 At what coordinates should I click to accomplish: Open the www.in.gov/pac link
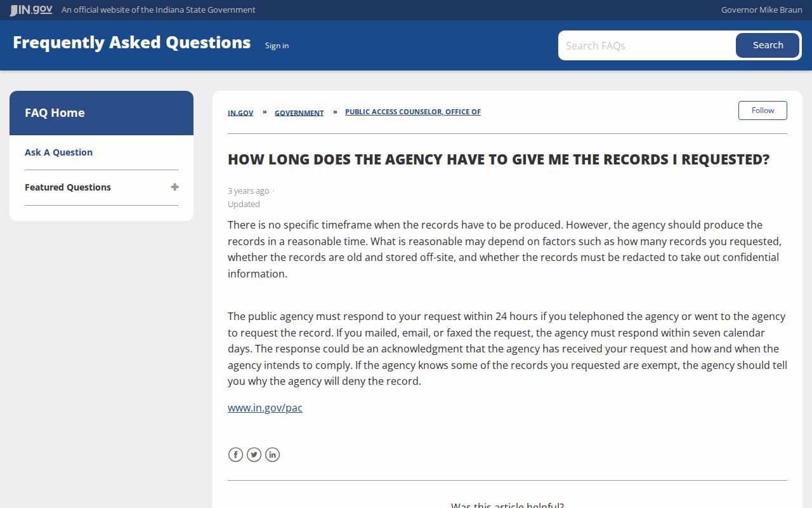[265, 408]
